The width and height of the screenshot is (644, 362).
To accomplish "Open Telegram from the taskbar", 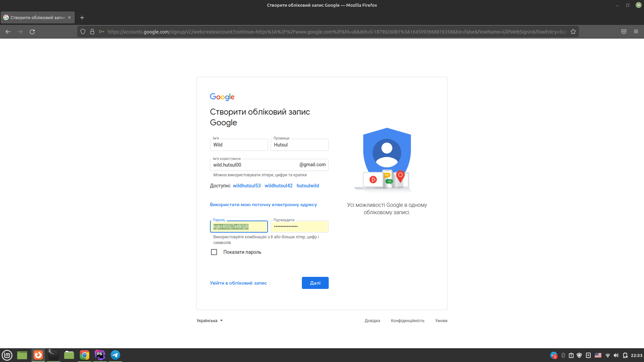I will [115, 355].
